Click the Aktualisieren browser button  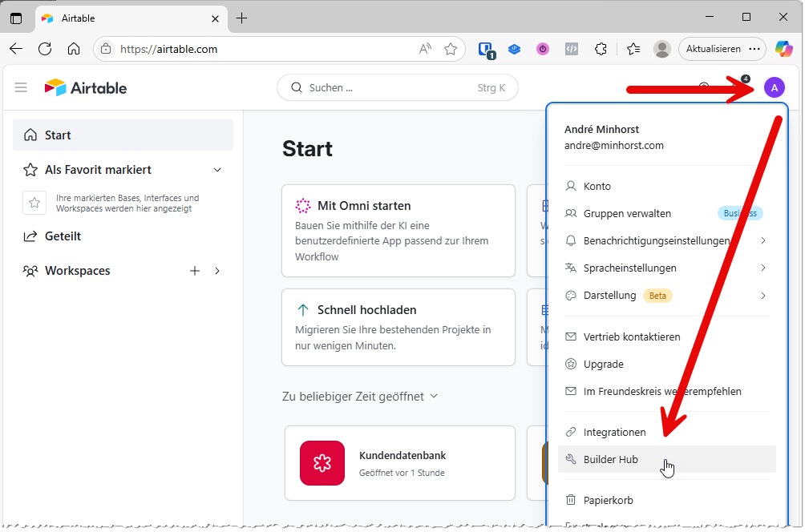(x=713, y=49)
